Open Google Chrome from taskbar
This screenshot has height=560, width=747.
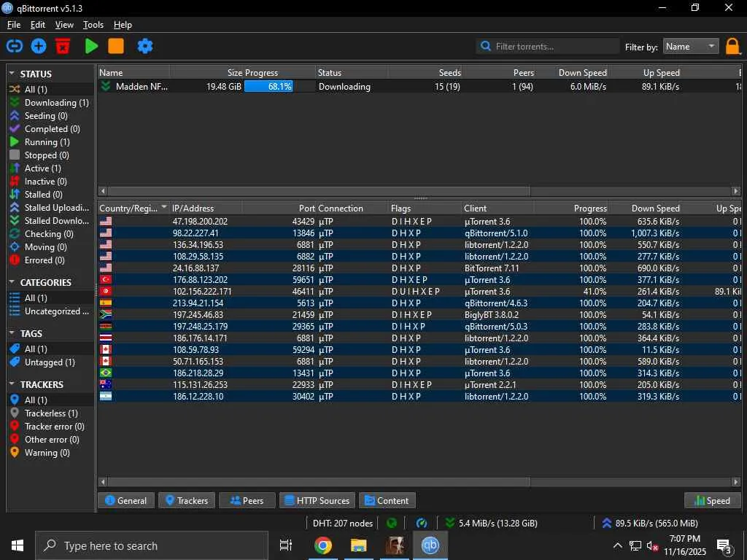click(x=322, y=545)
